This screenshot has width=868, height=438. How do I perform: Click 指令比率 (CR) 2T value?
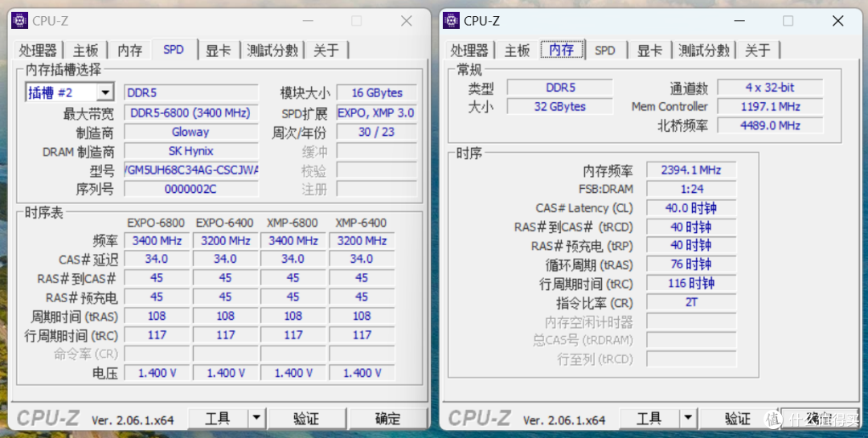691,302
